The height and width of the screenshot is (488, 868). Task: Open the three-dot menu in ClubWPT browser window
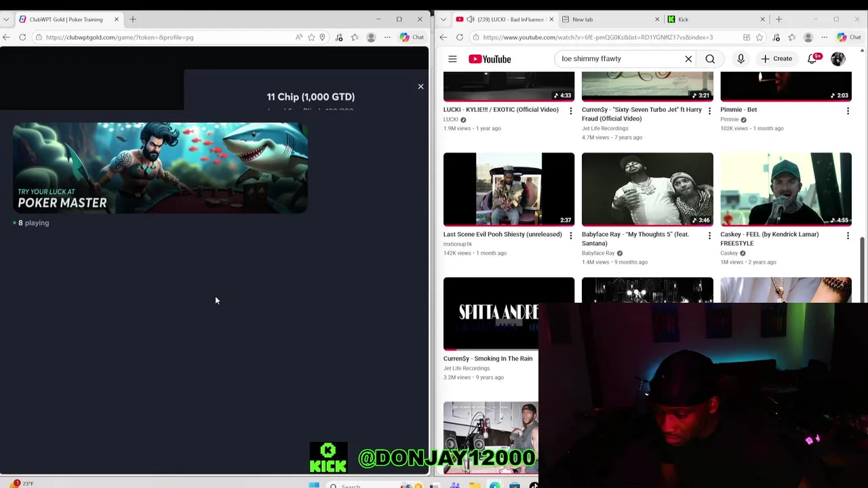click(387, 37)
